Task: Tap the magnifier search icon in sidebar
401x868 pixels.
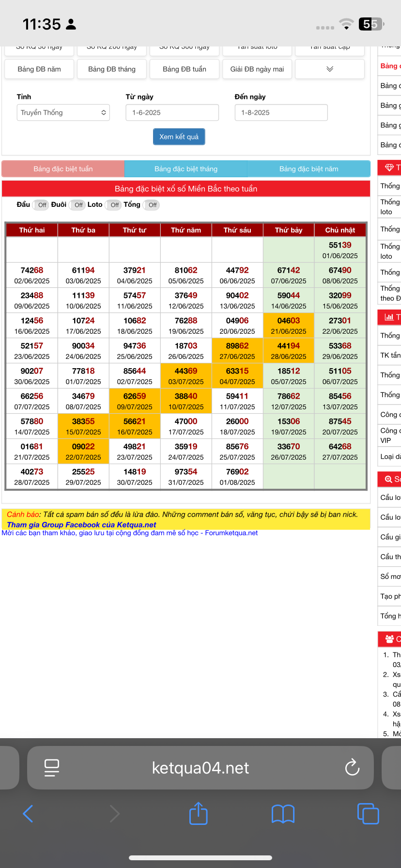Action: (x=388, y=479)
